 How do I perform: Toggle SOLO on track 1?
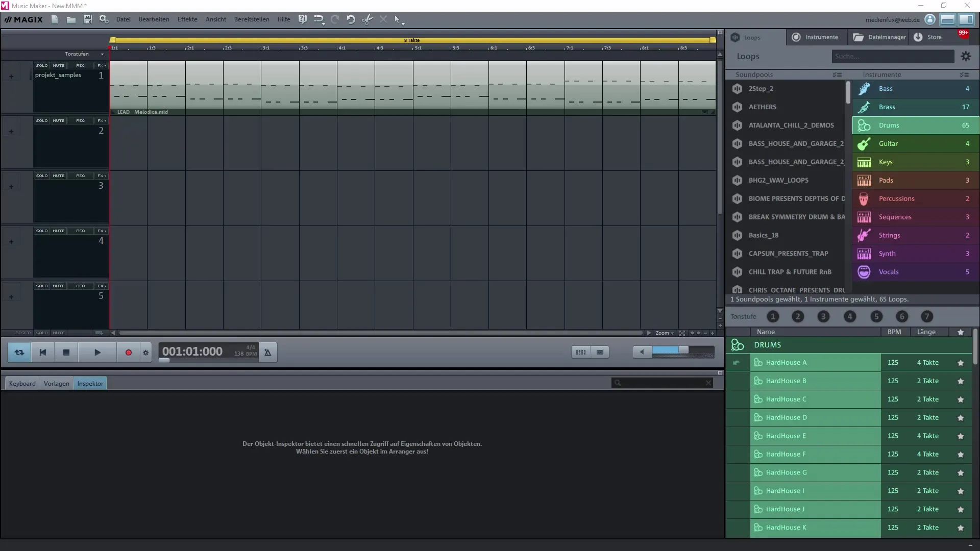pyautogui.click(x=42, y=66)
